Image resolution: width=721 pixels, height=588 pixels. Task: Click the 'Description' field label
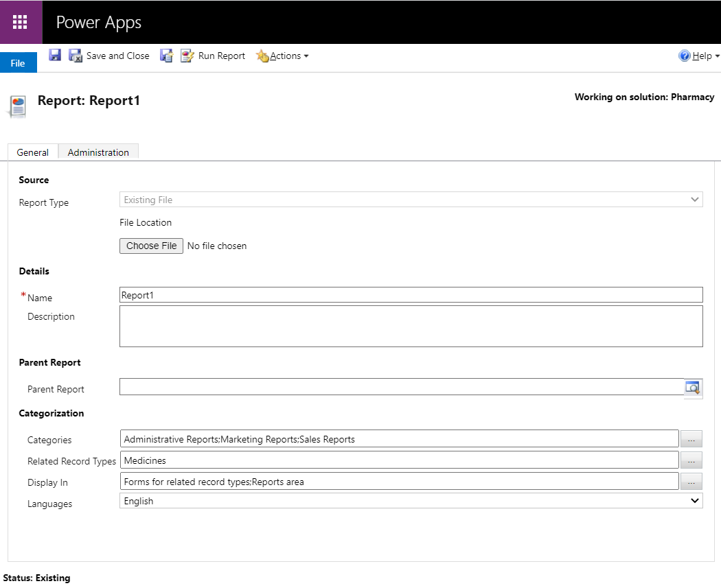(x=51, y=316)
